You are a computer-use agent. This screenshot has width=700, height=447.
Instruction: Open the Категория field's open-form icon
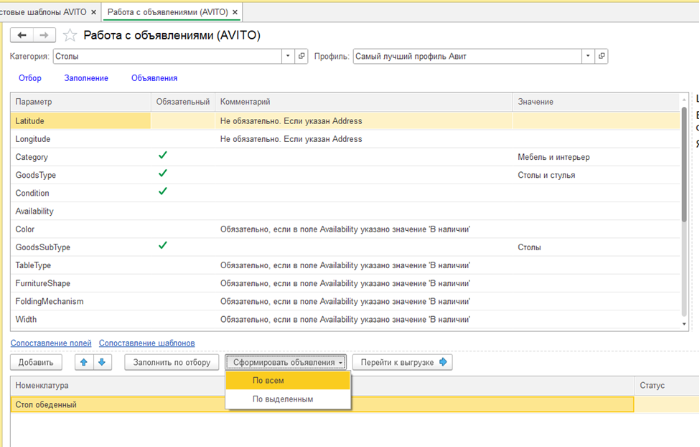click(x=302, y=57)
